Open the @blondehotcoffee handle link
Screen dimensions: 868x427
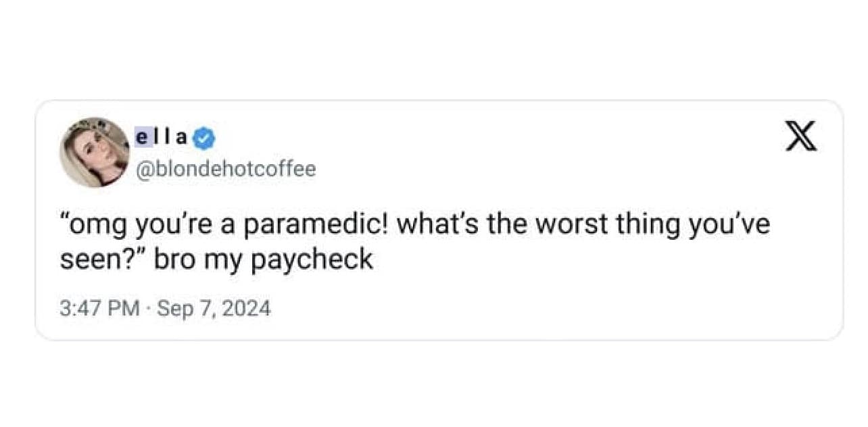click(226, 169)
